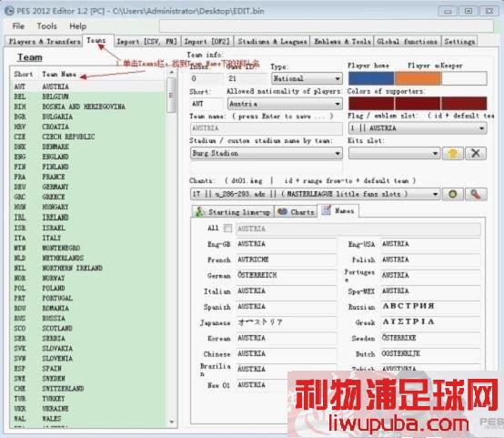Screen dimensions: 504x438
Task: Select NETHERLANDS in the team list
Action: [88, 258]
